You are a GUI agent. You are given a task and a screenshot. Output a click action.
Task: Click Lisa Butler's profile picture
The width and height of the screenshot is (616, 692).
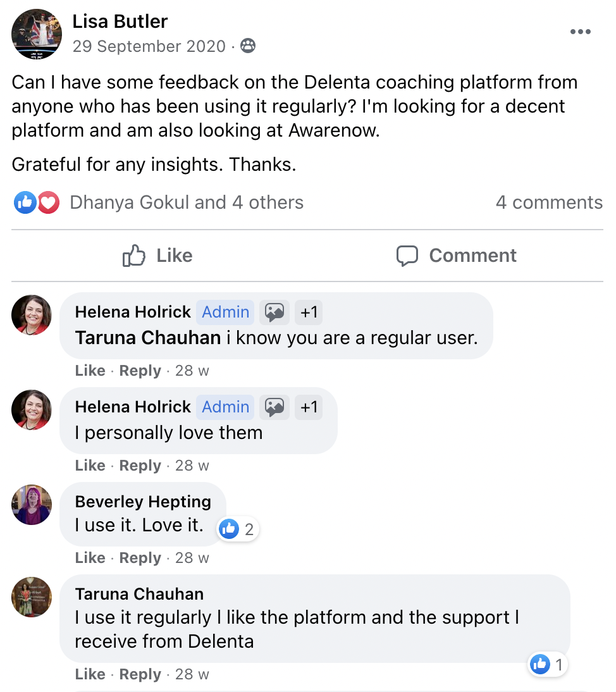click(37, 34)
